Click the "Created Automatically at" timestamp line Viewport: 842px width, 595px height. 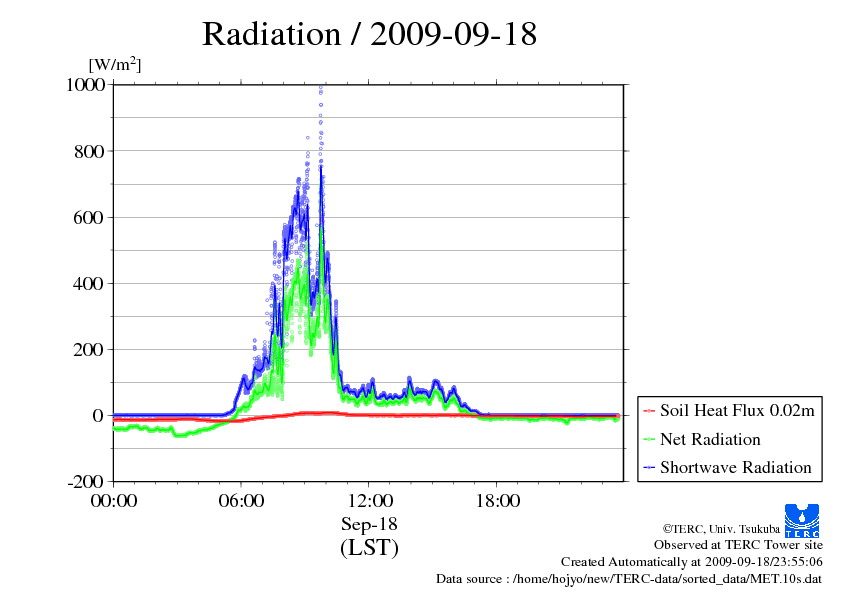tap(692, 562)
